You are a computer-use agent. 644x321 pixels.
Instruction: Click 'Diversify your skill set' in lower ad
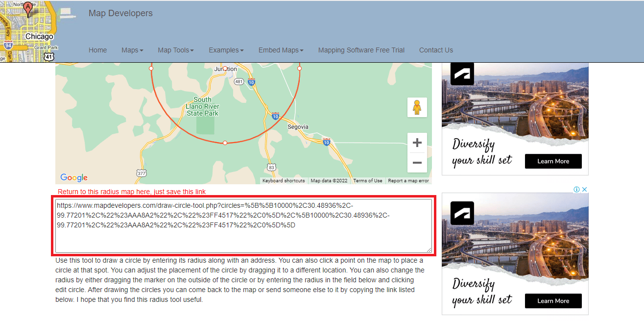(x=482, y=292)
